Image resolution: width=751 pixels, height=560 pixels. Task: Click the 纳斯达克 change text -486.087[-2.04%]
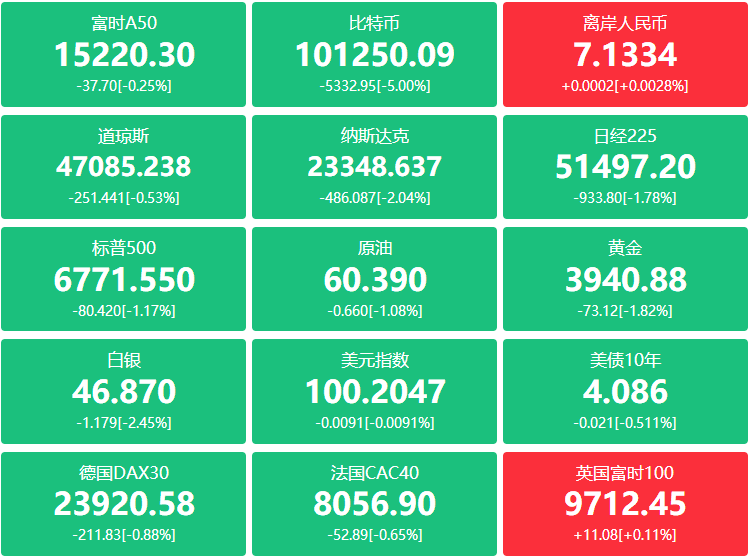click(x=374, y=198)
